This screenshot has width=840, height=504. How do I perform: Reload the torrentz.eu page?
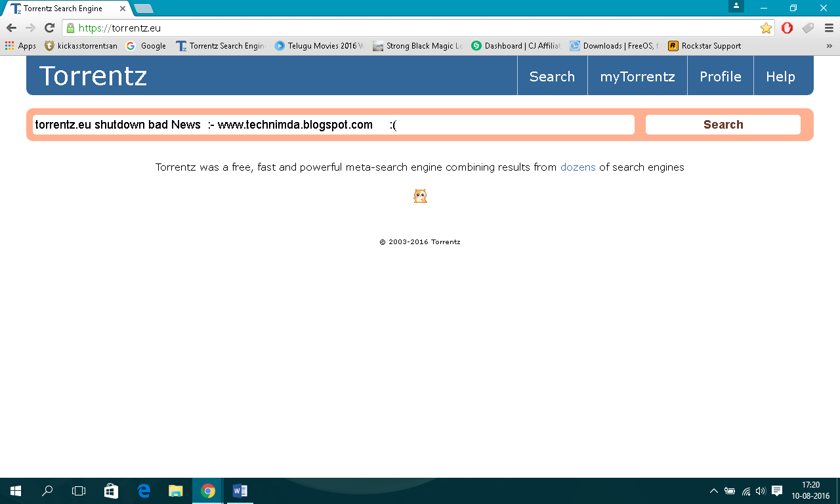point(49,28)
